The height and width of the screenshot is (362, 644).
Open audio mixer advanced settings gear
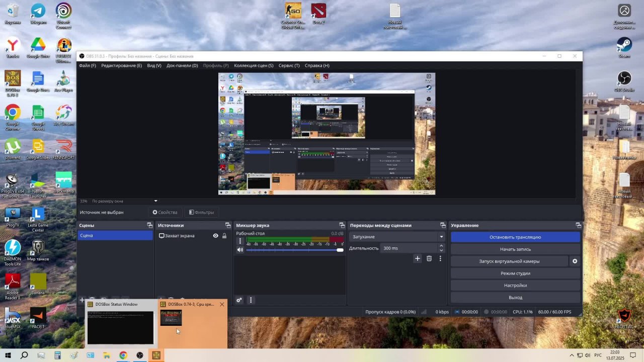[239, 300]
